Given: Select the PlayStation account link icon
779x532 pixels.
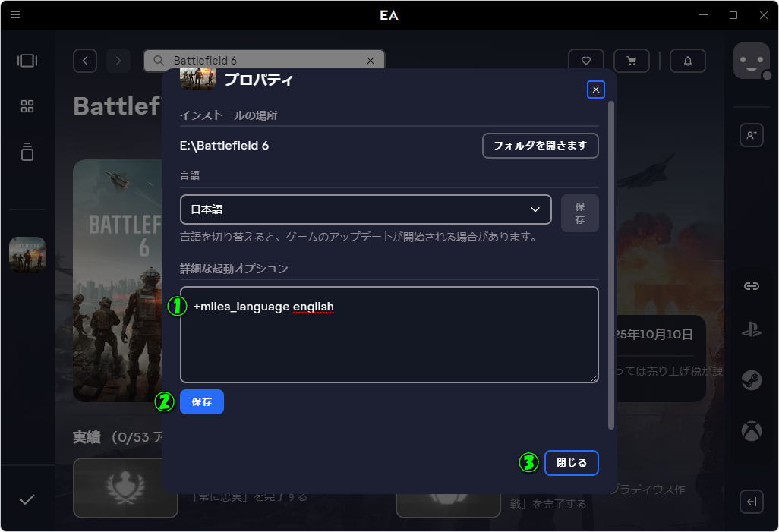Looking at the screenshot, I should click(x=751, y=329).
